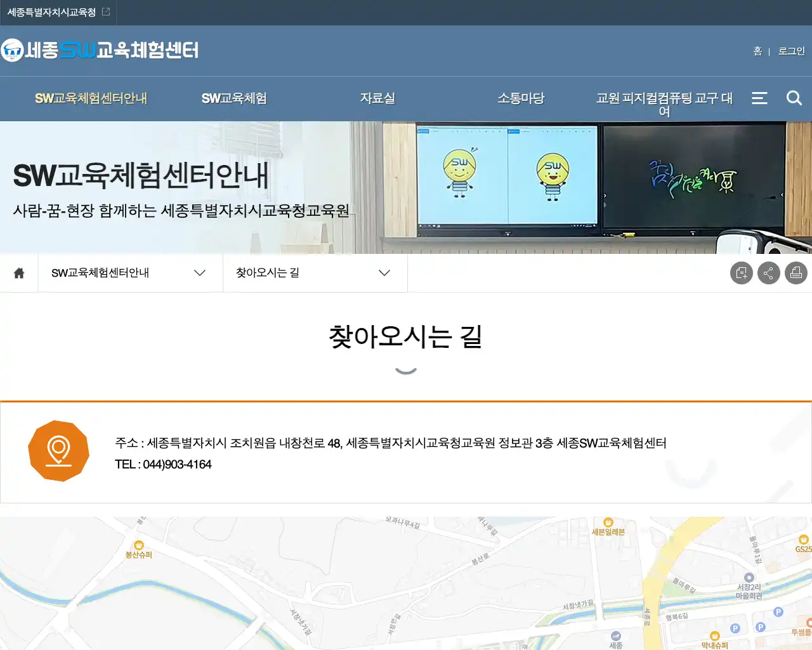Click the orange location pin icon
The width and height of the screenshot is (812, 650).
click(x=58, y=451)
